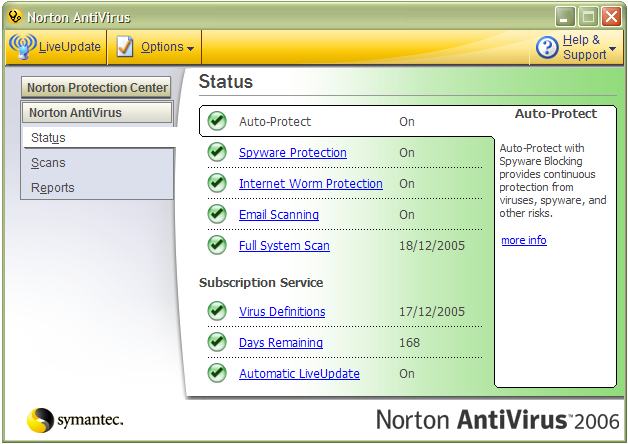Click the Auto-Protect description panel heading

click(x=556, y=114)
